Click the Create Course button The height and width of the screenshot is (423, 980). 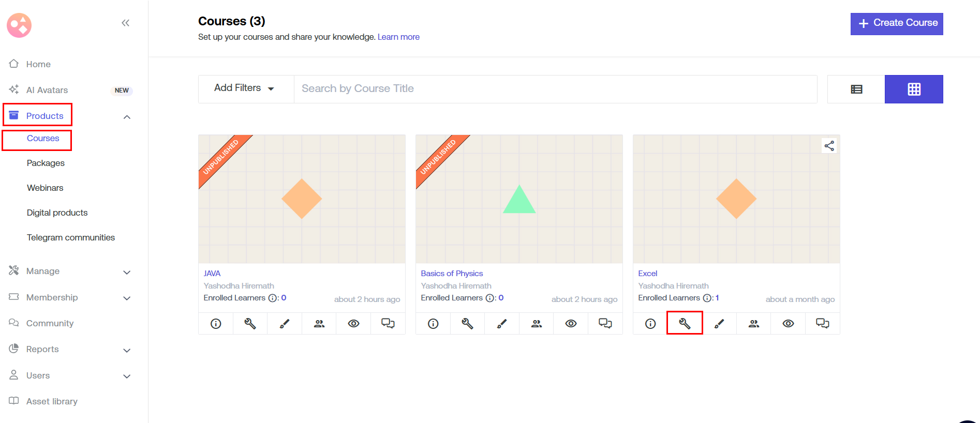(897, 23)
